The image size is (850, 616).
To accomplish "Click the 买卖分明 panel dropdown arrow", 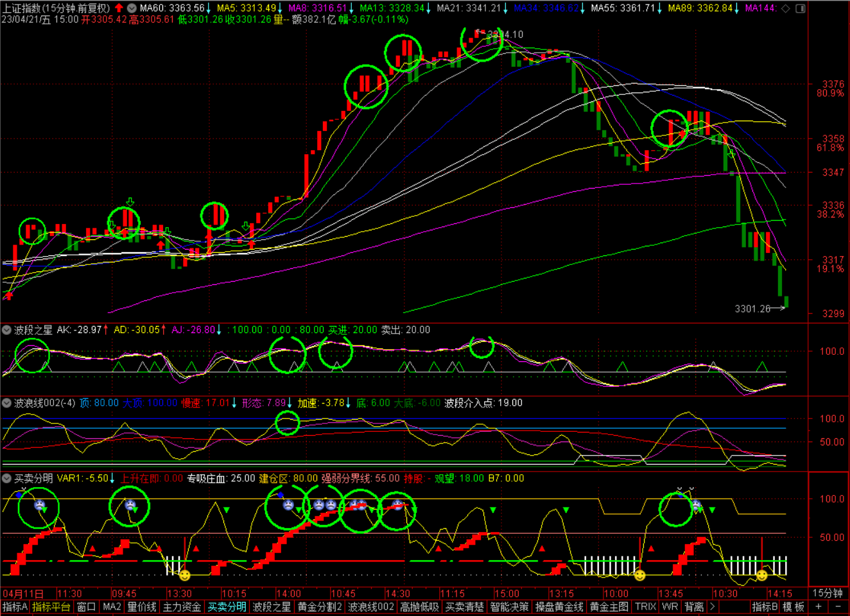I will [x=6, y=478].
